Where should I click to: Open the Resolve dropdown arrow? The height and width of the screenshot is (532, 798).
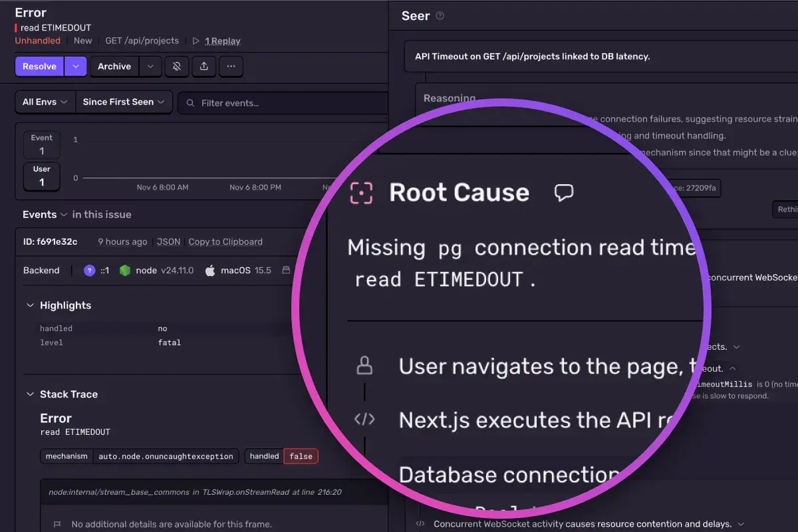[75, 66]
